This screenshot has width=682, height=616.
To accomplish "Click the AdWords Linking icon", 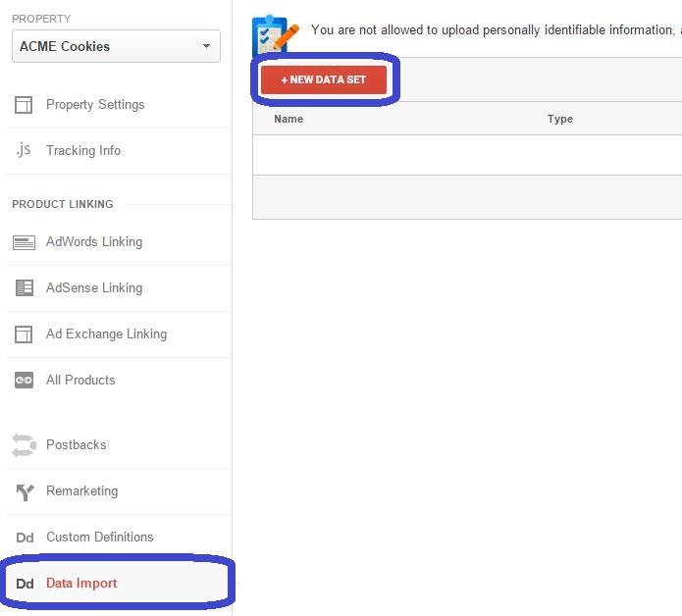I will pos(24,242).
